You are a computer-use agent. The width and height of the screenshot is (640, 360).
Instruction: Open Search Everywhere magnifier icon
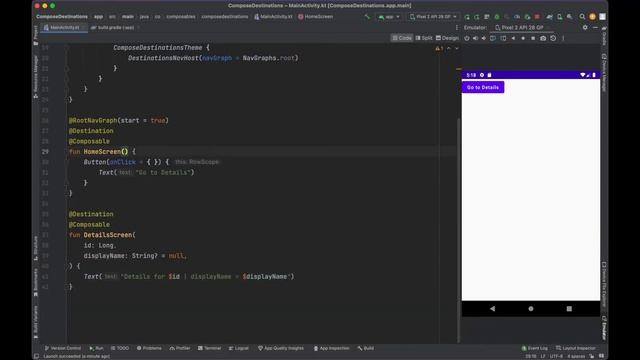point(582,17)
